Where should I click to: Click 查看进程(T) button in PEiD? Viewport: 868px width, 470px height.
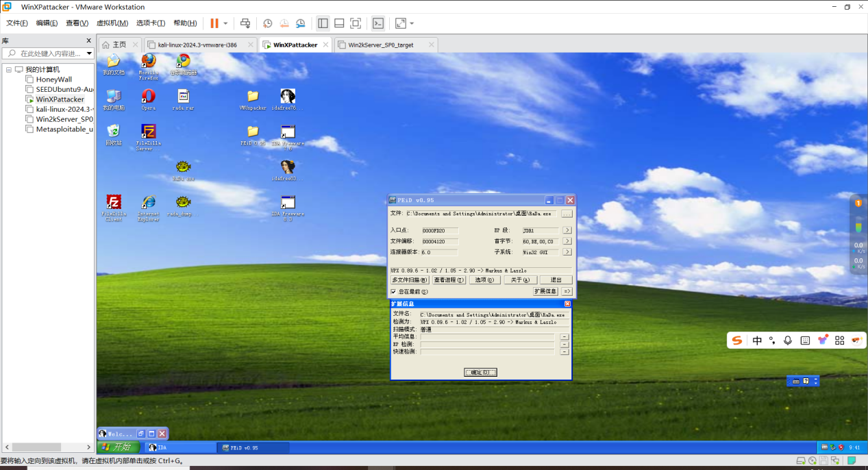(x=449, y=280)
